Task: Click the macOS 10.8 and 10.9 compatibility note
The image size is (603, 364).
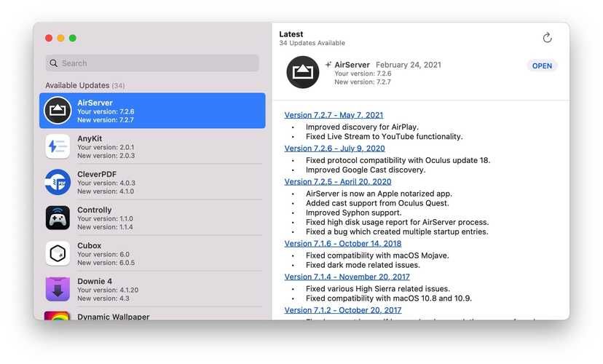Action: (x=388, y=298)
